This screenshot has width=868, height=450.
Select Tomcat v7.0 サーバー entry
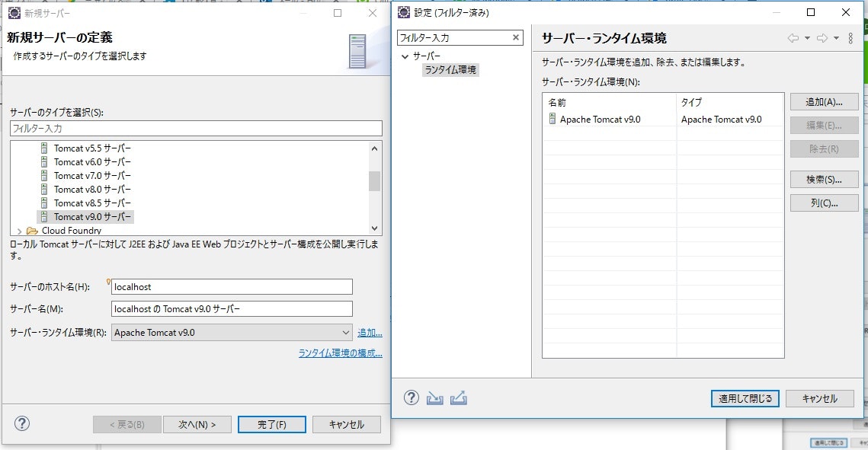point(92,176)
